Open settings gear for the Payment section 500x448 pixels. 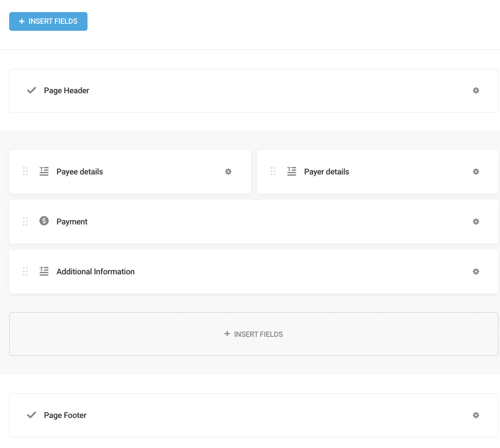pyautogui.click(x=476, y=222)
